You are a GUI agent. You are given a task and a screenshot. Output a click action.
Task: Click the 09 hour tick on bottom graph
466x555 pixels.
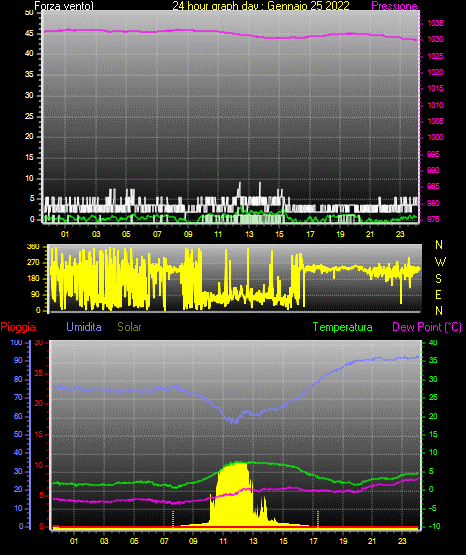(193, 541)
